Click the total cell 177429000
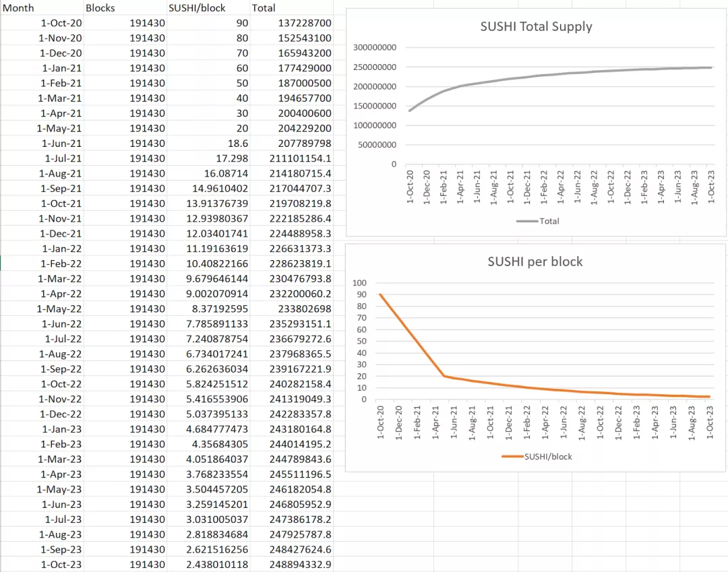This screenshot has width=728, height=572. point(291,68)
